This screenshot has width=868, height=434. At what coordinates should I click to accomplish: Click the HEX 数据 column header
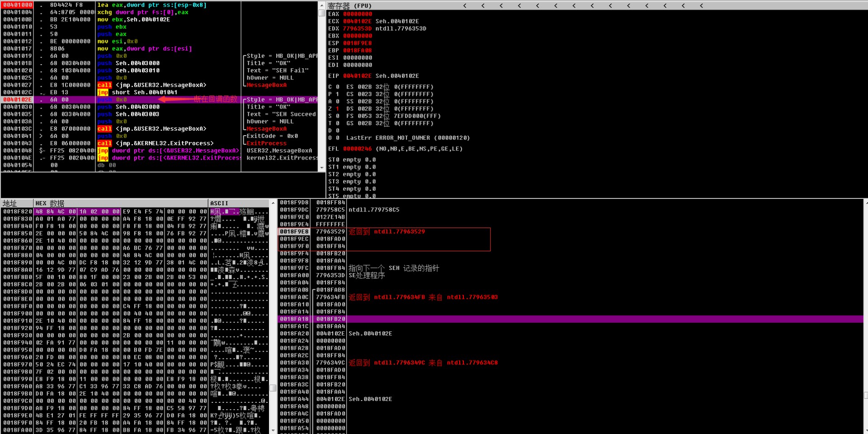[121, 203]
